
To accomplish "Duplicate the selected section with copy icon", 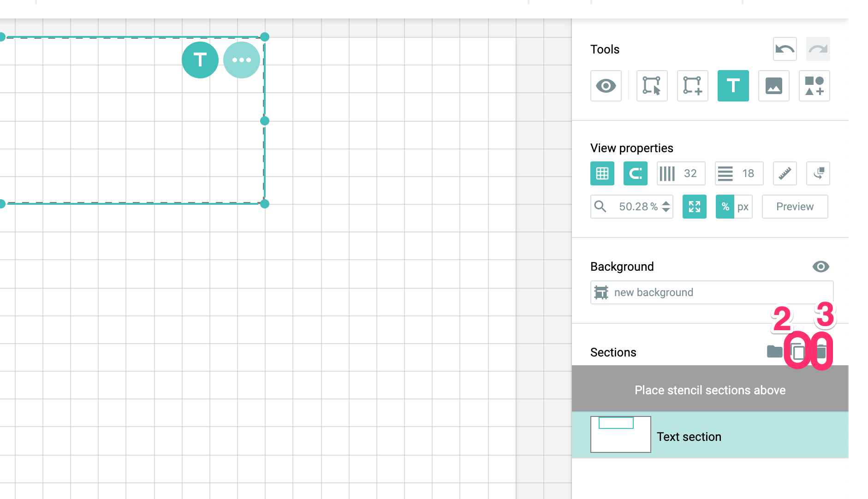I will (797, 352).
